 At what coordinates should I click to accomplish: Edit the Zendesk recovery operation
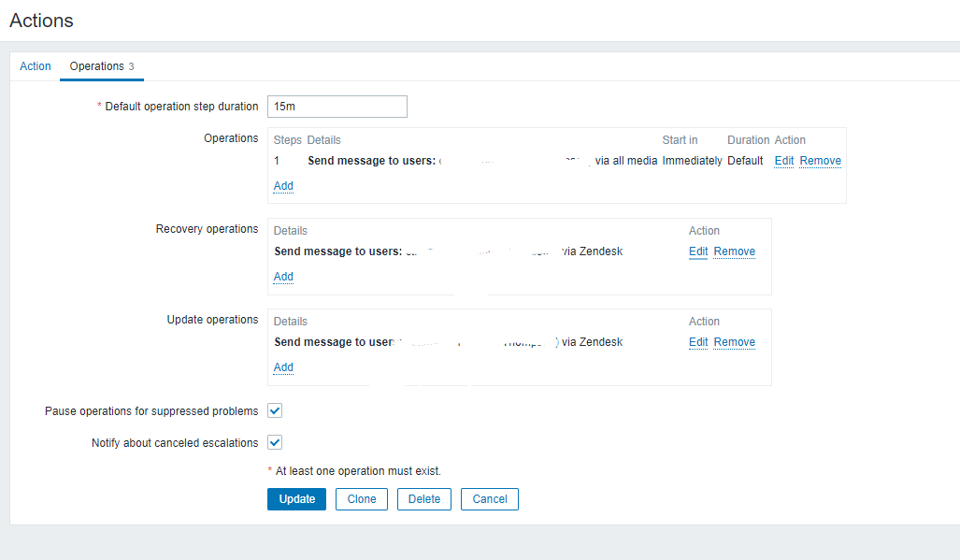[698, 251]
